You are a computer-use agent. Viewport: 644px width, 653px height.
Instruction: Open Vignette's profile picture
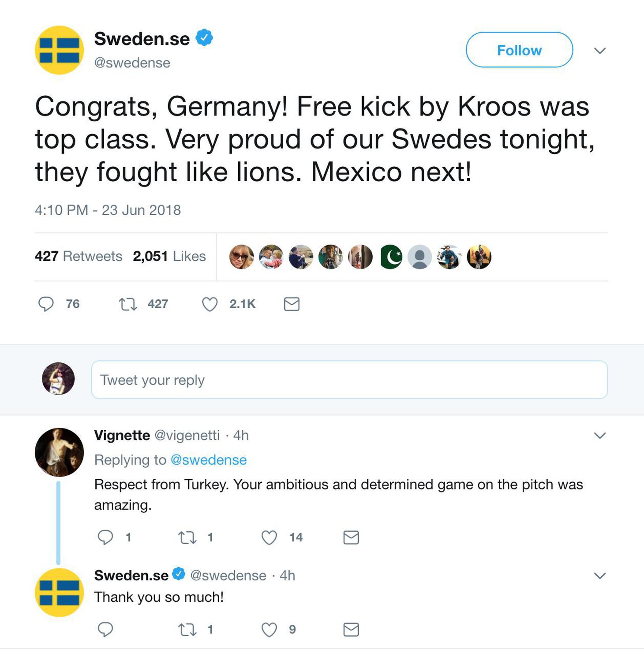point(59,452)
